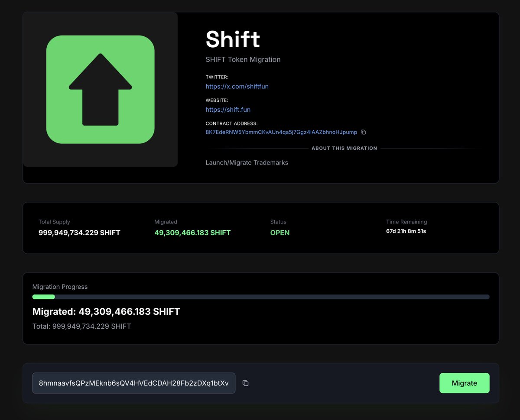Screen dimensions: 520x420
Task: Open the 8K7EdeRNW5 contract address link
Action: [281, 132]
